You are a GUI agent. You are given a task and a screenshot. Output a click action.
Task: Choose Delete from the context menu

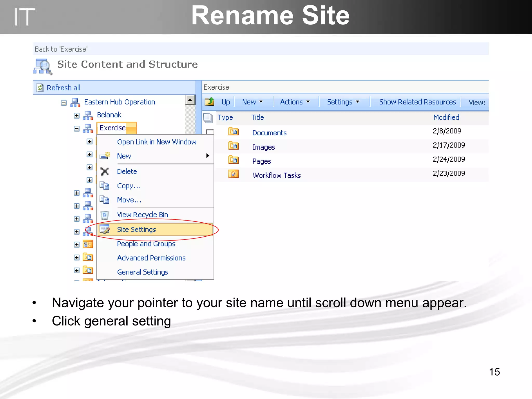click(127, 171)
